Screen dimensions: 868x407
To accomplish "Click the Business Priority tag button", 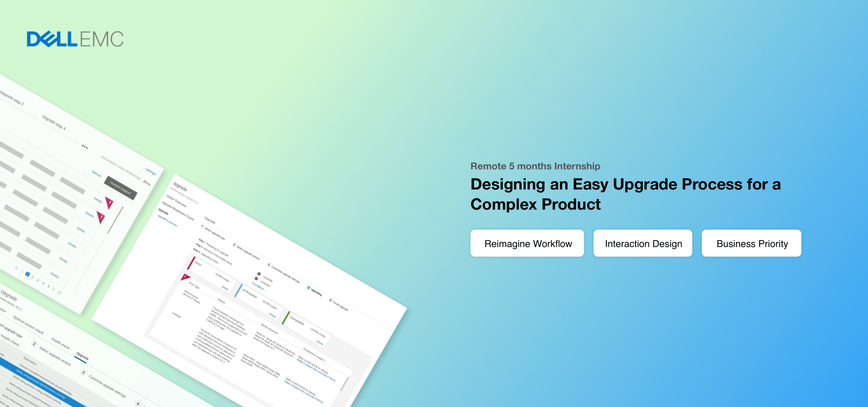I will [751, 243].
